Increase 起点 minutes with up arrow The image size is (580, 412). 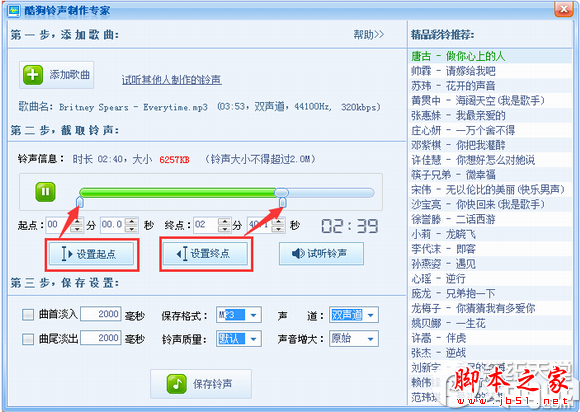pos(77,221)
